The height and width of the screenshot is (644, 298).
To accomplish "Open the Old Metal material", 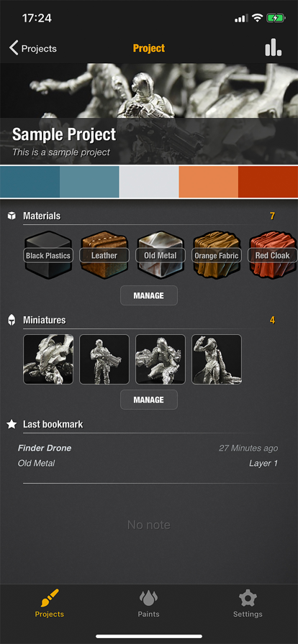I will click(x=160, y=255).
